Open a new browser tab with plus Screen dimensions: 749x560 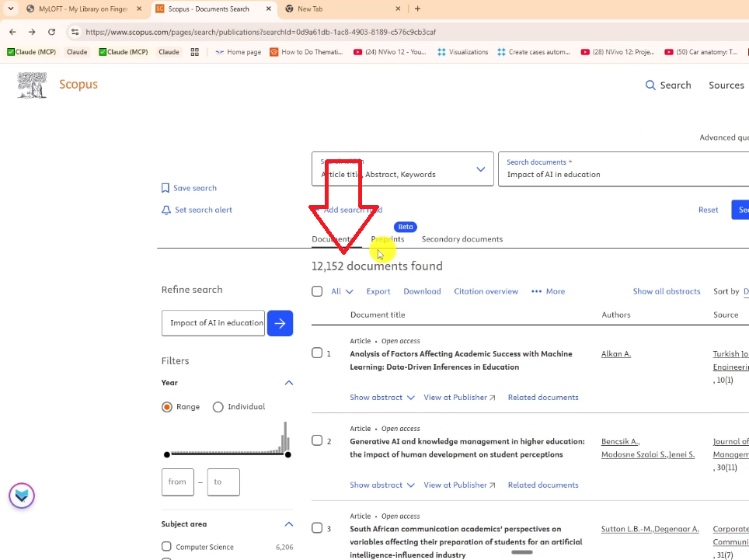click(417, 9)
